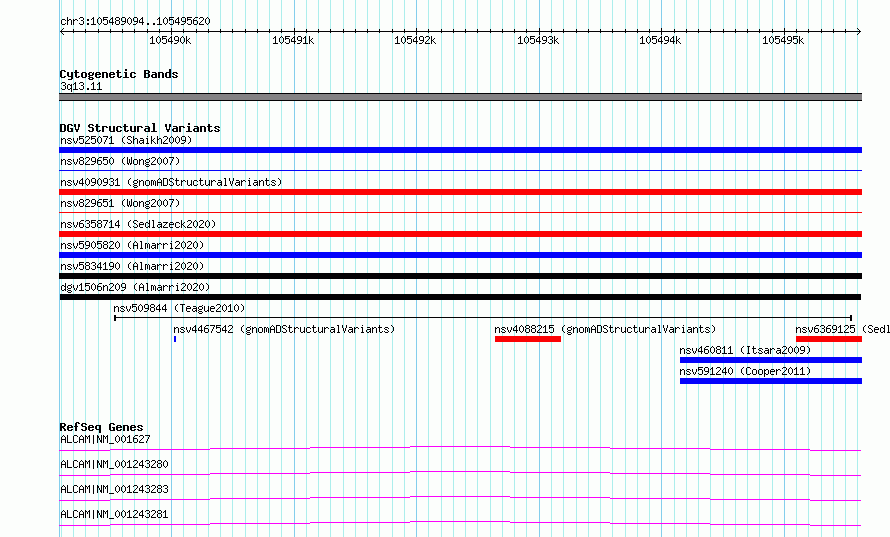The height and width of the screenshot is (537, 890).
Task: Select the red nsv6369125 variant bar
Action: (x=829, y=339)
